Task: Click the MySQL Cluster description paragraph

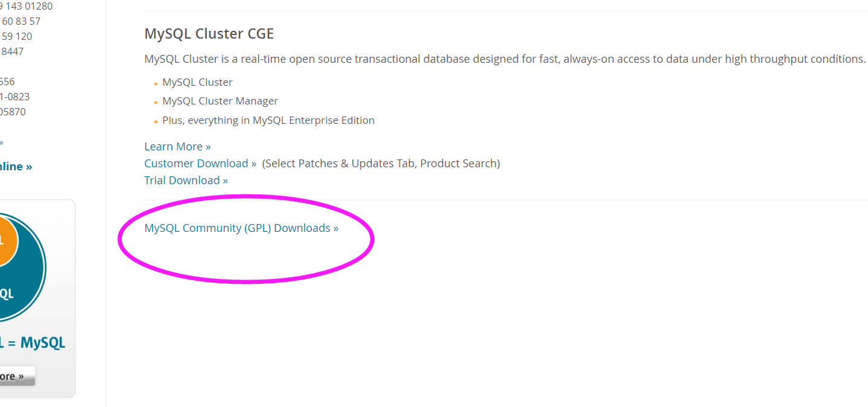Action: pos(505,59)
